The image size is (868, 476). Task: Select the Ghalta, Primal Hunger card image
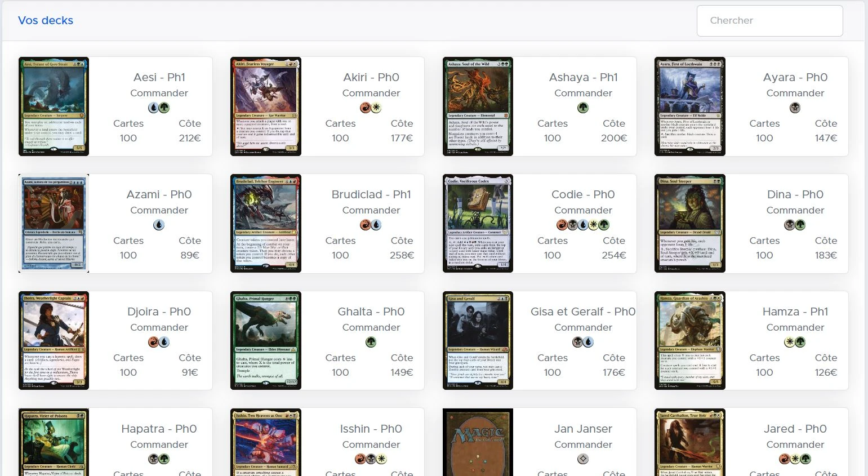coord(266,340)
